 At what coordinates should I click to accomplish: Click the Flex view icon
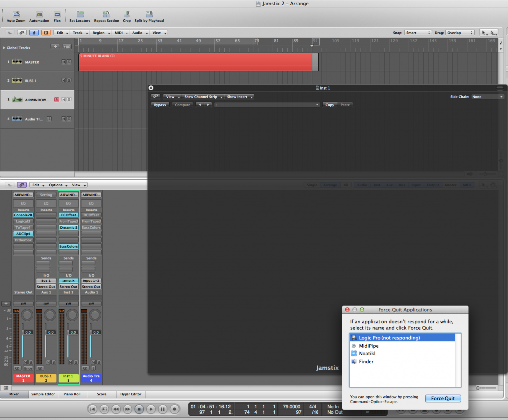(57, 15)
